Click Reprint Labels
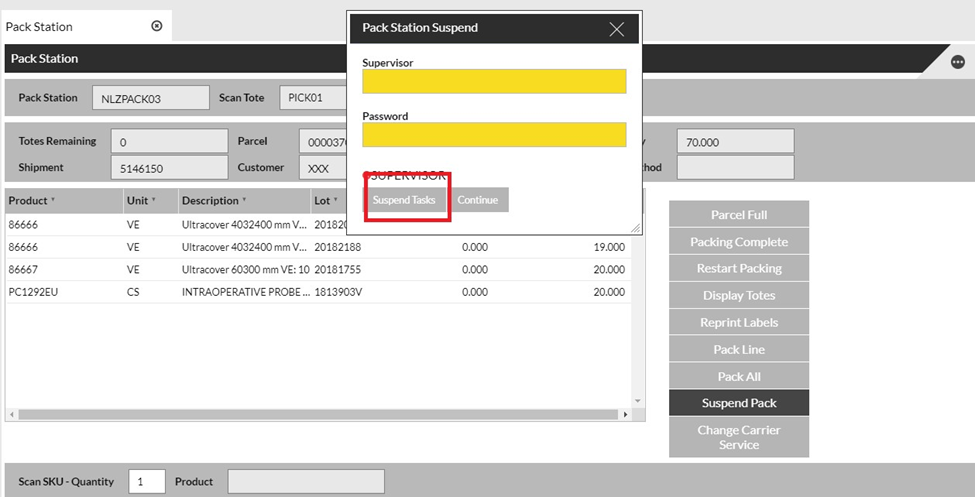This screenshot has width=975, height=497. [x=738, y=323]
